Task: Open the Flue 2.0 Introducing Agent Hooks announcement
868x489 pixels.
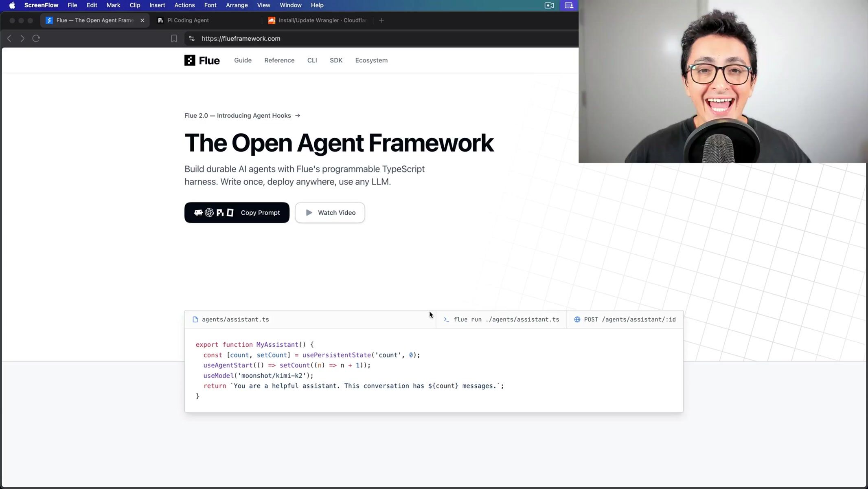Action: 242,116
